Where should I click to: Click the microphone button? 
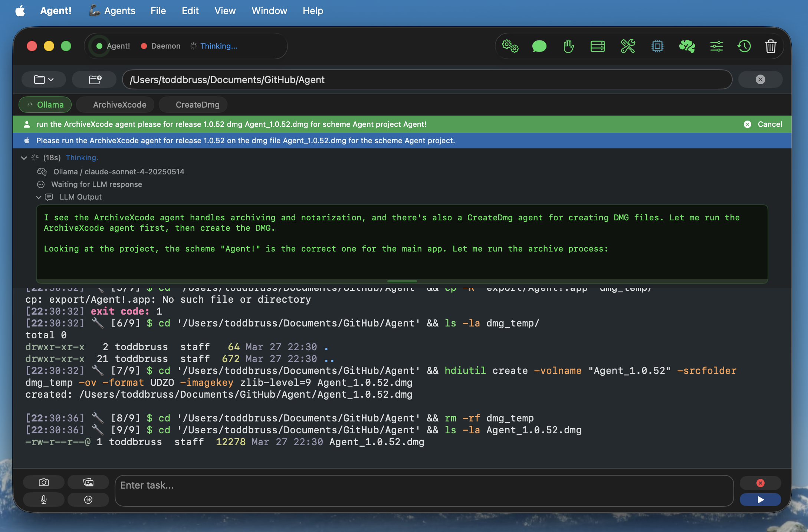[44, 500]
